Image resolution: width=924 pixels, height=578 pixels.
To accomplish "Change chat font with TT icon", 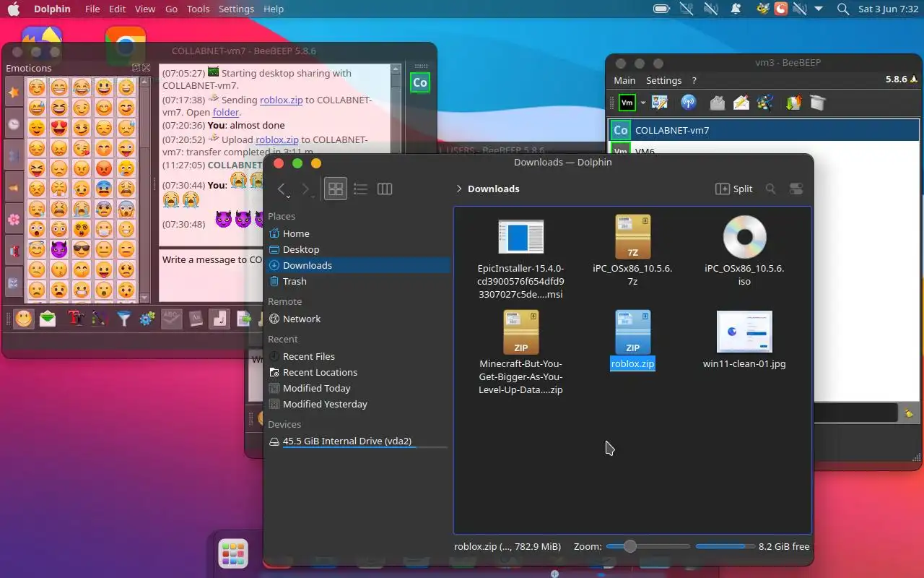I will pos(76,318).
